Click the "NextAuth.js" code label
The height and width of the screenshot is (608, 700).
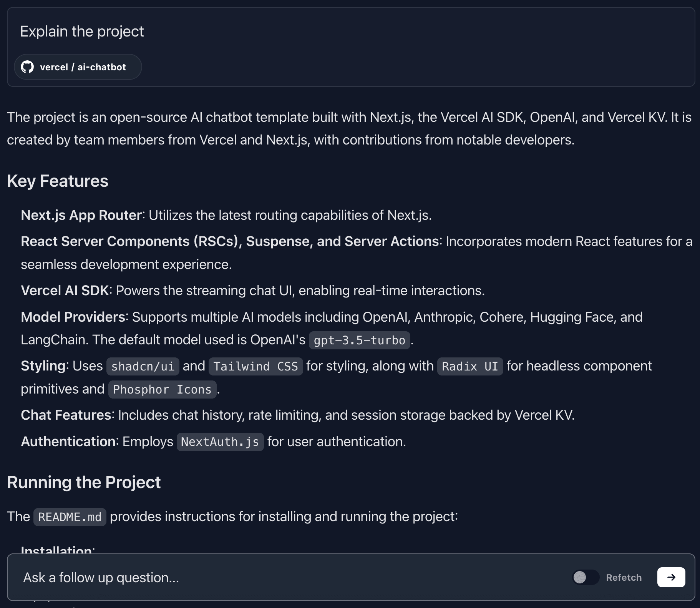pos(220,442)
